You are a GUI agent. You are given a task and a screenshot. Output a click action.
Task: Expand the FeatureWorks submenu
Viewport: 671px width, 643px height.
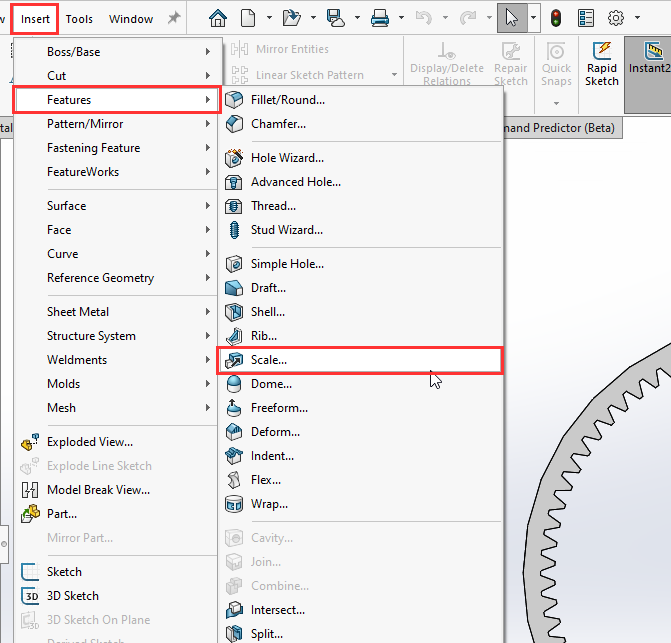point(117,172)
